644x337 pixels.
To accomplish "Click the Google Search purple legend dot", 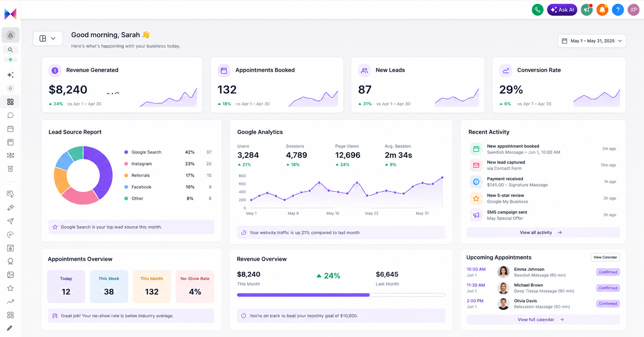I will pos(126,152).
